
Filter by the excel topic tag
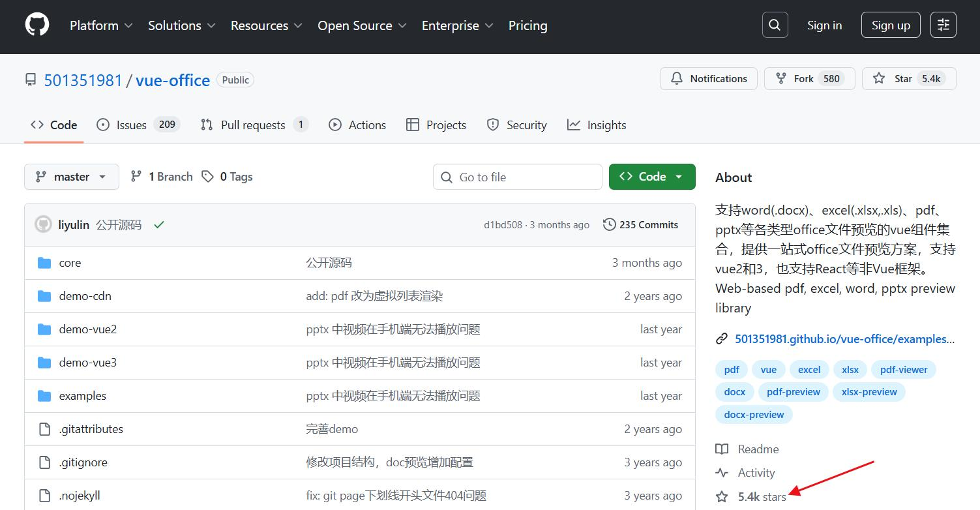(x=809, y=370)
